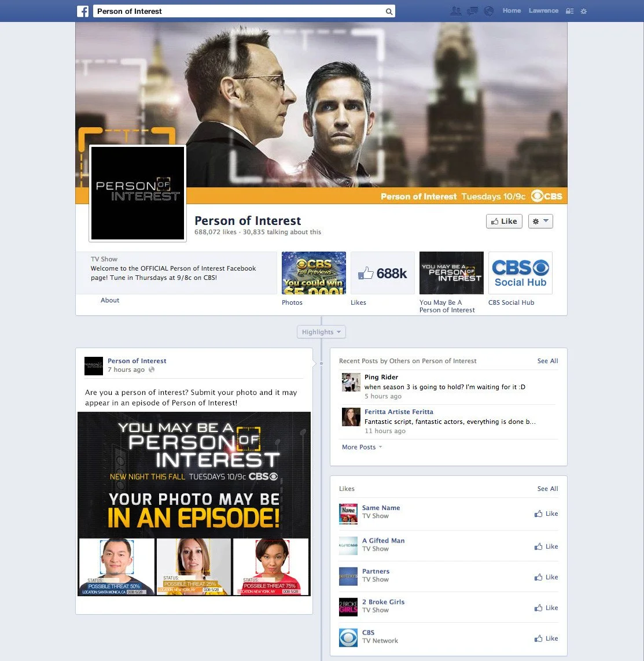Click the Photos label link

[x=292, y=302]
